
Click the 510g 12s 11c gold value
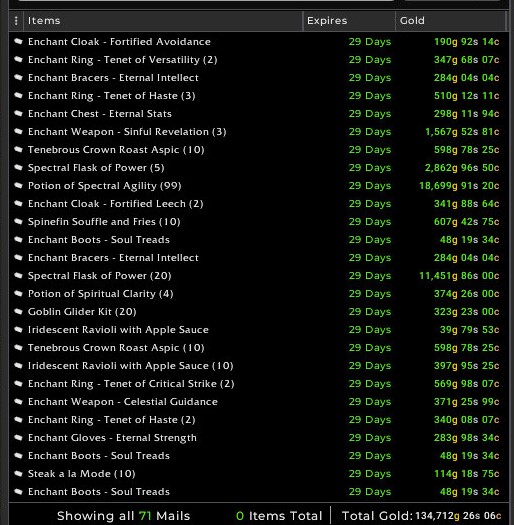(x=466, y=95)
